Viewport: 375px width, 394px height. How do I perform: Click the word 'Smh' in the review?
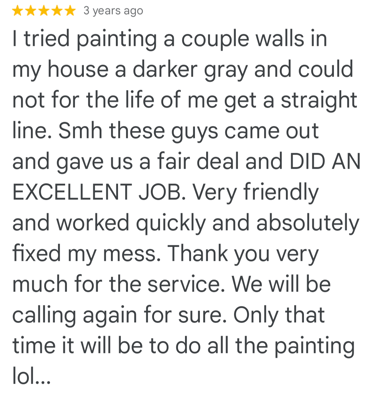80,131
